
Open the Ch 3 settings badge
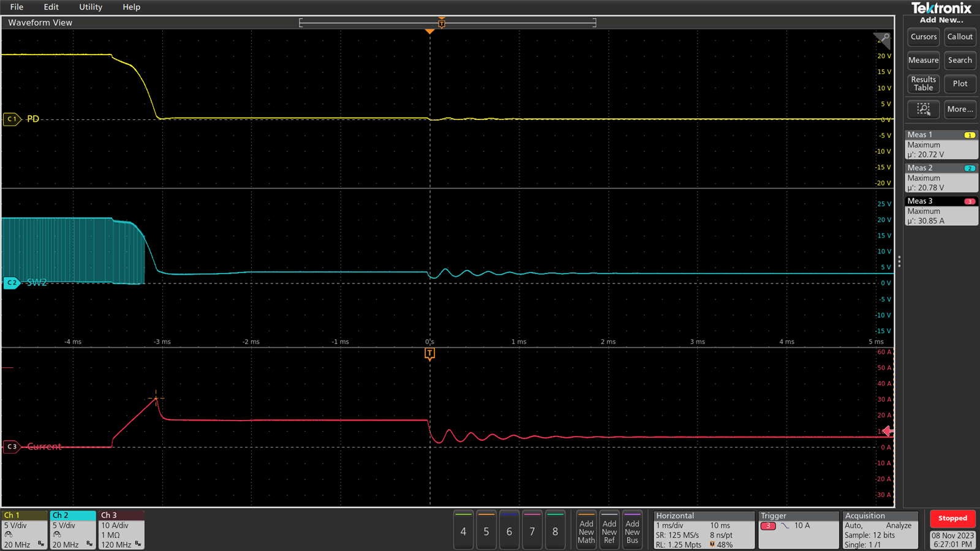[121, 530]
